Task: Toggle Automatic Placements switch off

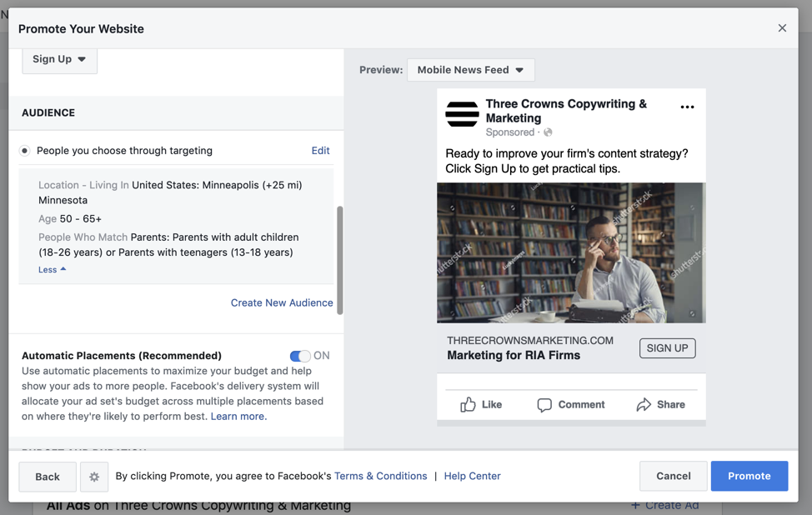Action: [x=300, y=356]
